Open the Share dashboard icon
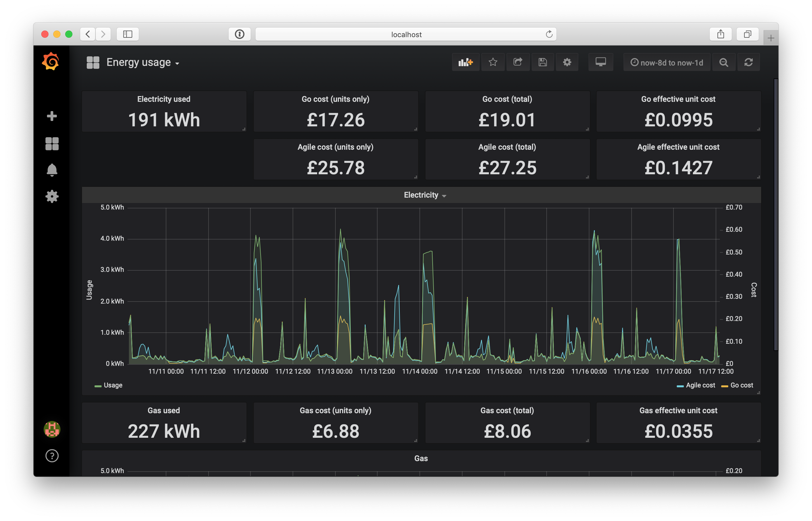Image resolution: width=812 pixels, height=521 pixels. pos(518,62)
